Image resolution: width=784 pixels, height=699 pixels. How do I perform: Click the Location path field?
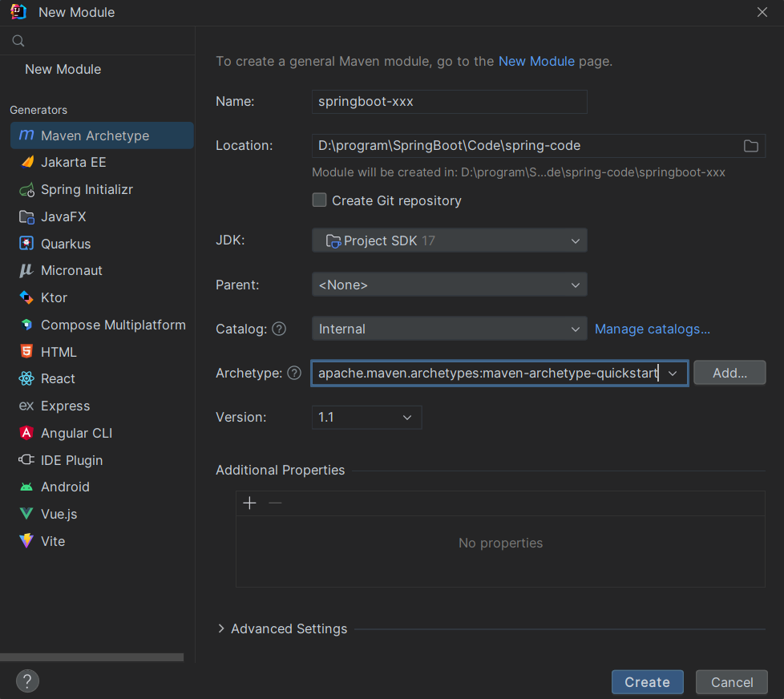pyautogui.click(x=539, y=146)
